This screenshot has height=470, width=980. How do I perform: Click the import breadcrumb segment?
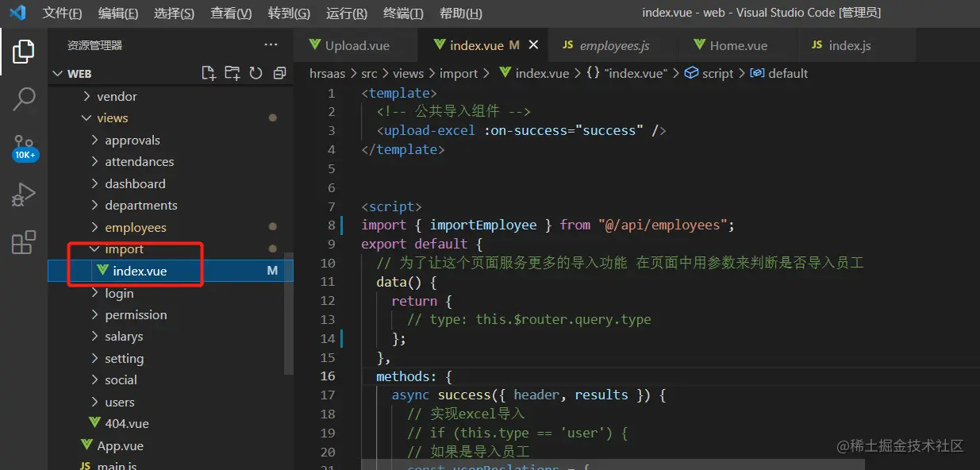click(x=459, y=73)
